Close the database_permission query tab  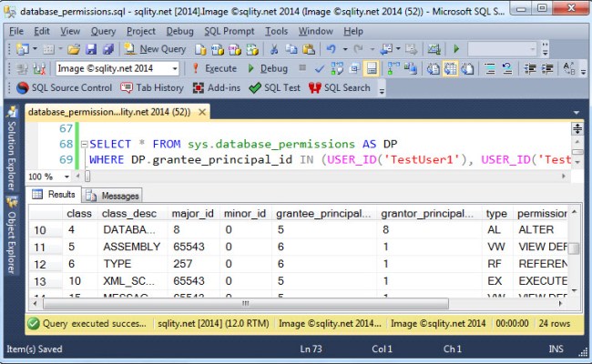tap(202, 112)
